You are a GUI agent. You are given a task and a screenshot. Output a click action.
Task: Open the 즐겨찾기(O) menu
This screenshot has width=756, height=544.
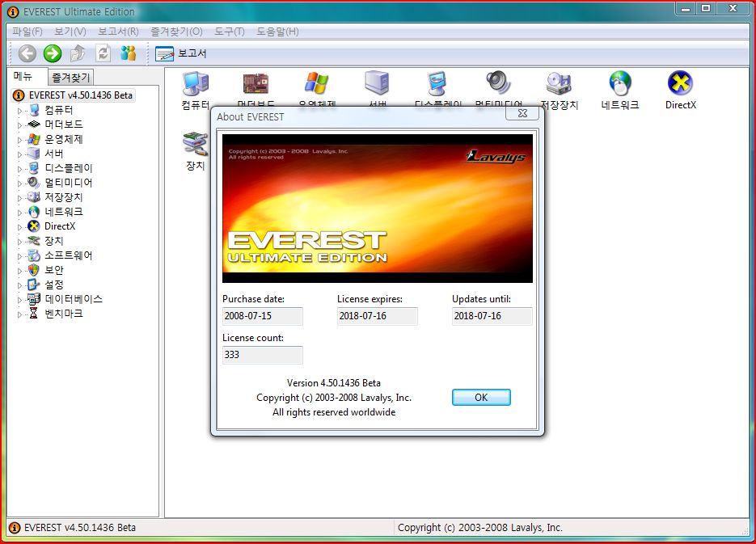tap(176, 32)
